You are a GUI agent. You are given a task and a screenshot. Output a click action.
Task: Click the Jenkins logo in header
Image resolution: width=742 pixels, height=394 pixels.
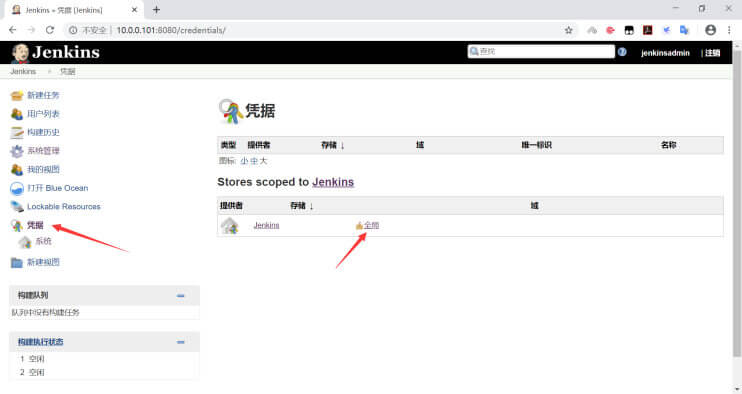point(55,53)
